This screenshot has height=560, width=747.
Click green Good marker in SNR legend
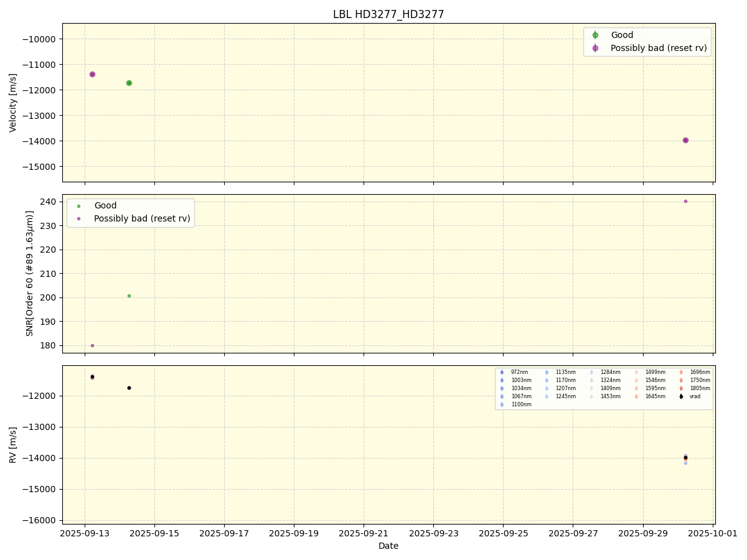78,206
